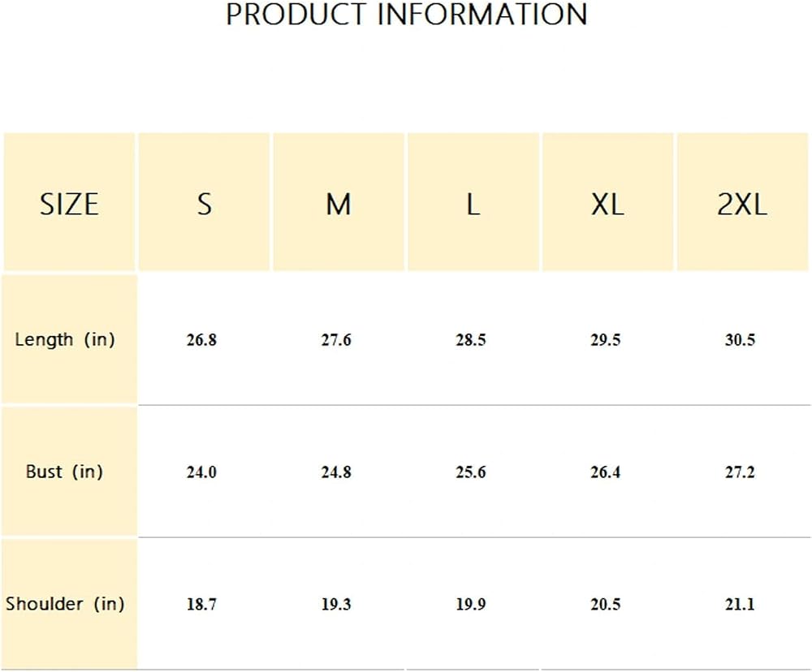Select the S size column header

point(204,202)
